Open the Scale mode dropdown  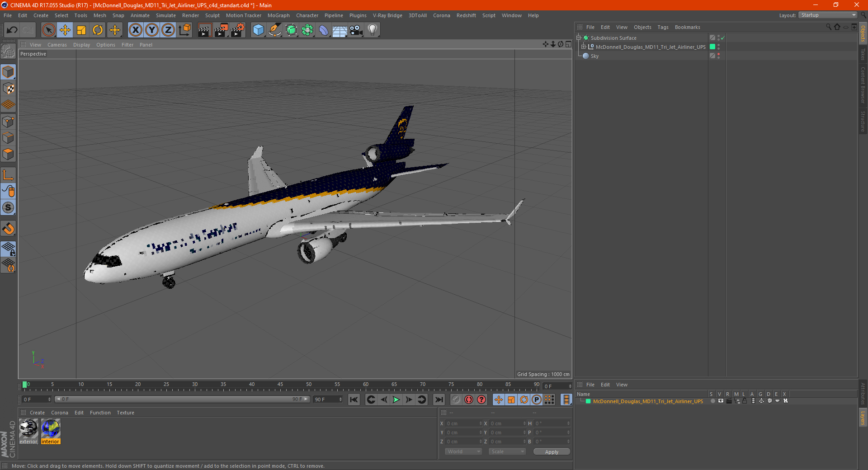pyautogui.click(x=507, y=451)
